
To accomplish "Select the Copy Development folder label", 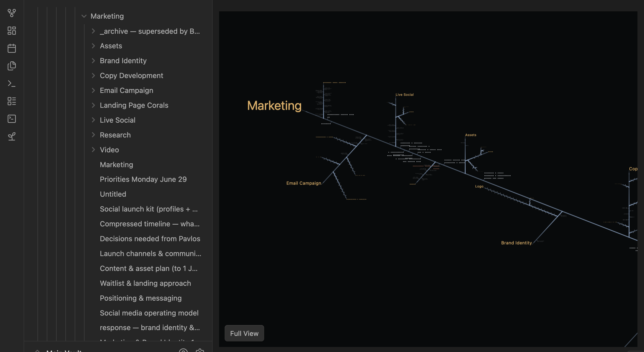I will (132, 76).
